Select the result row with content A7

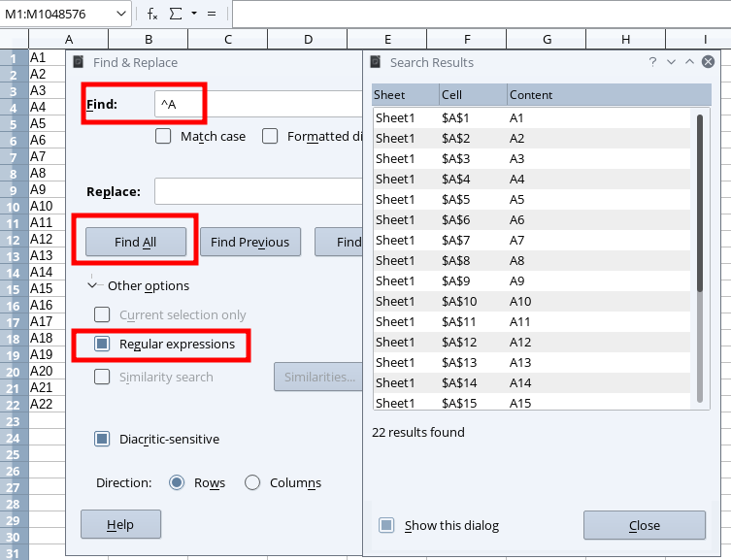[x=532, y=241]
